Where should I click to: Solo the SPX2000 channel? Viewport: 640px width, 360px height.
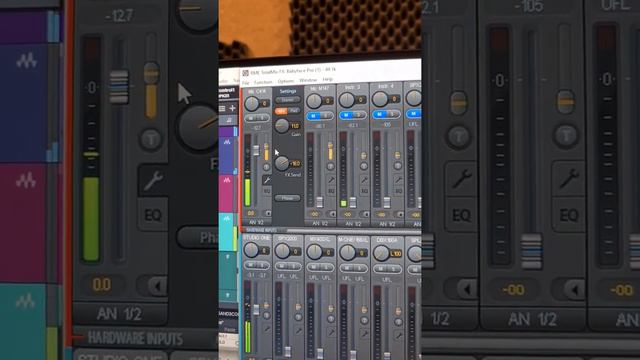click(x=295, y=267)
